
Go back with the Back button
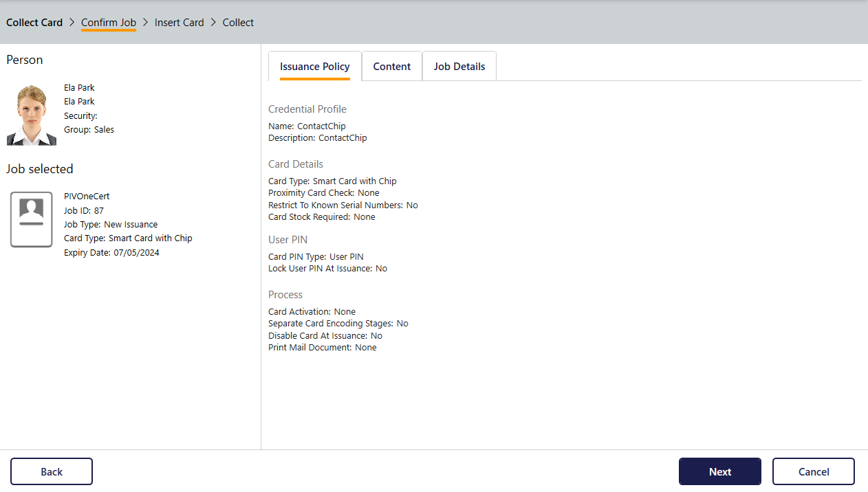click(x=52, y=471)
